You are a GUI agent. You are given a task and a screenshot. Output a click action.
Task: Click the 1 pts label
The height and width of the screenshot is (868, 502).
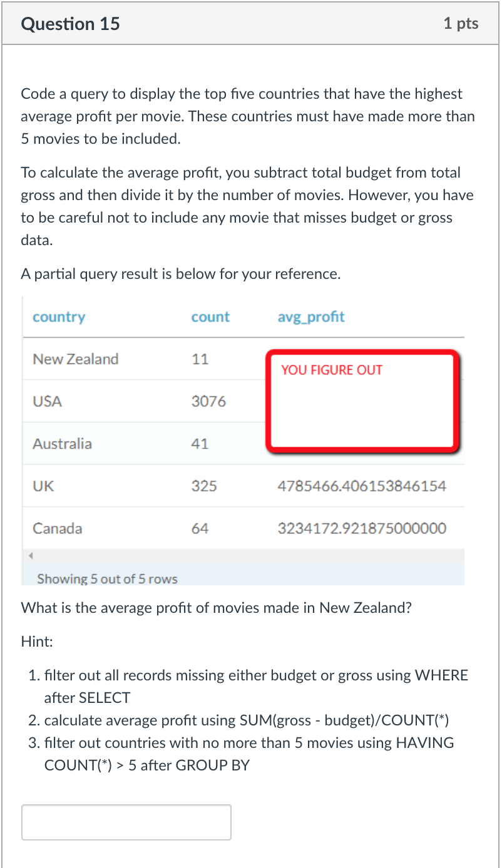[x=461, y=24]
